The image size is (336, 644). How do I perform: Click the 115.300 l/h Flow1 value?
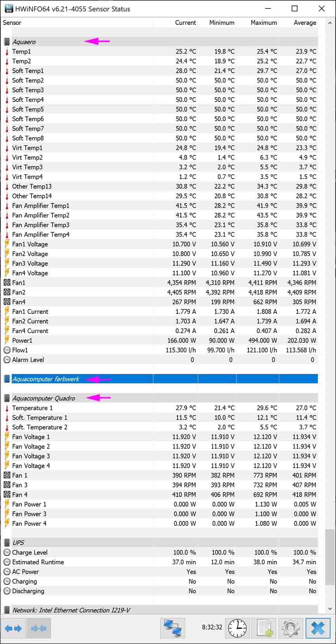181,350
